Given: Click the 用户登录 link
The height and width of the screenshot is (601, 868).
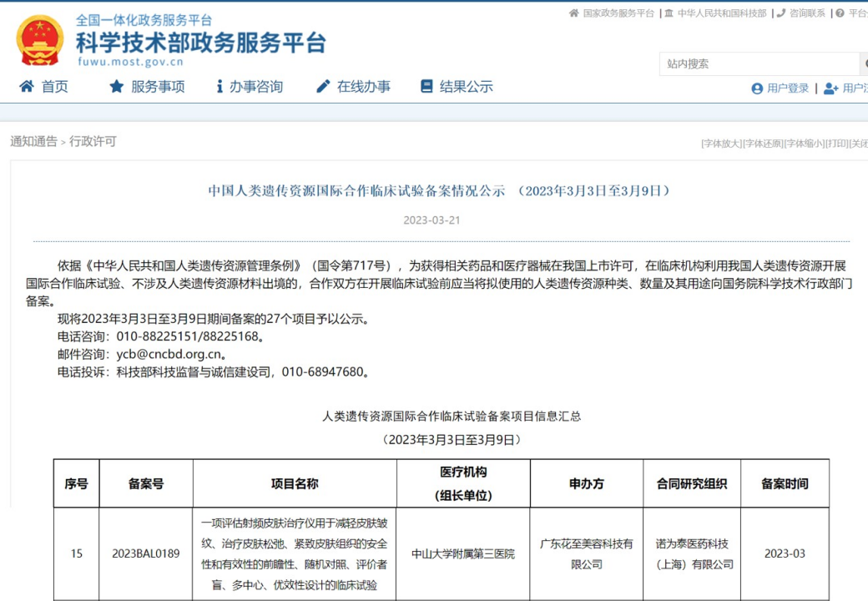Looking at the screenshot, I should pos(788,88).
